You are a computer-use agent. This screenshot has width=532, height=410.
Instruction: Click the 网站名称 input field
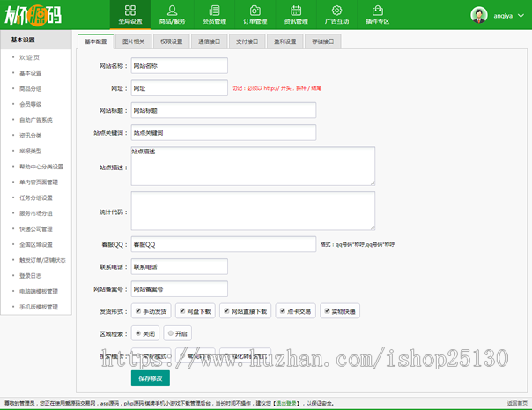[179, 65]
